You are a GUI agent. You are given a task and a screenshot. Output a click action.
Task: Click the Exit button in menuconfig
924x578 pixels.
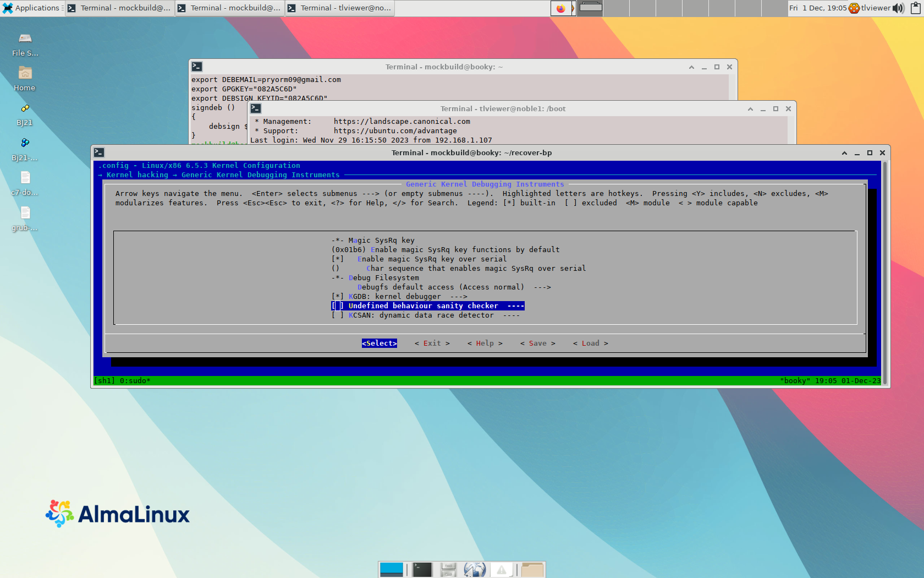(x=432, y=343)
